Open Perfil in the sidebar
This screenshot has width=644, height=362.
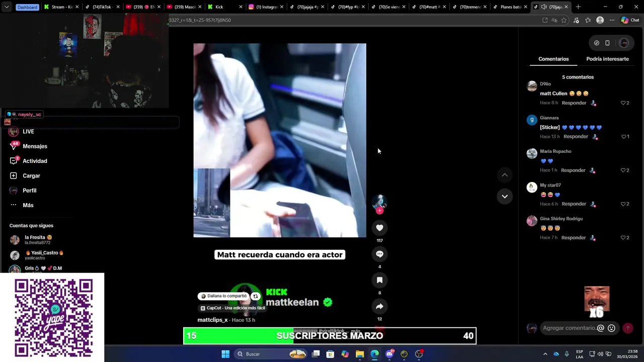(x=23, y=191)
